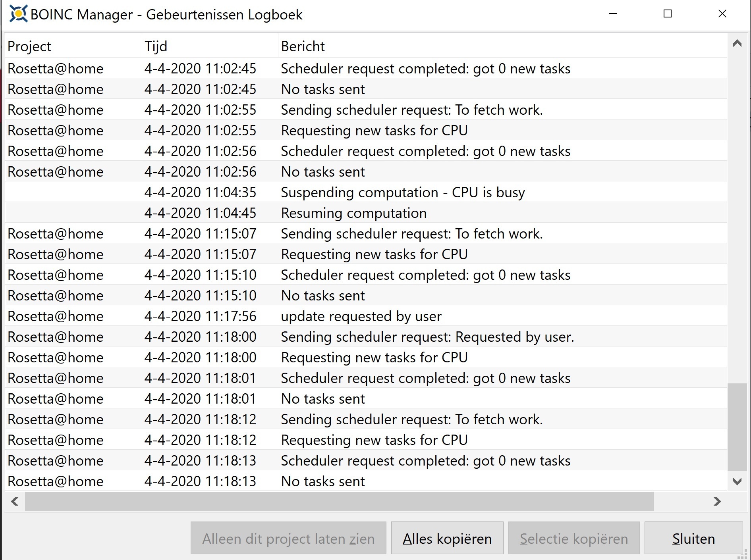Viewport: 751px width, 560px height.
Task: Maximize the Gebeurtenissen Logboek window
Action: click(x=668, y=14)
